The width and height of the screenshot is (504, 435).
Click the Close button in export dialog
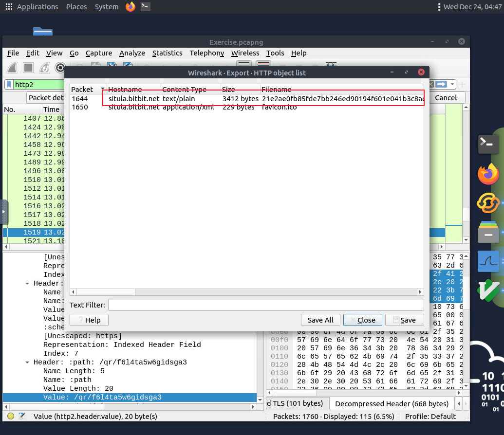point(363,320)
